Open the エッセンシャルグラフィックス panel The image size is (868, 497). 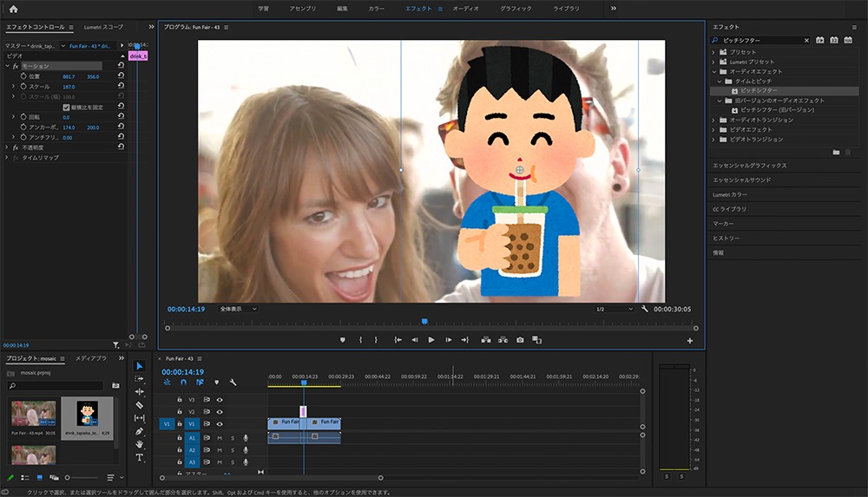749,165
